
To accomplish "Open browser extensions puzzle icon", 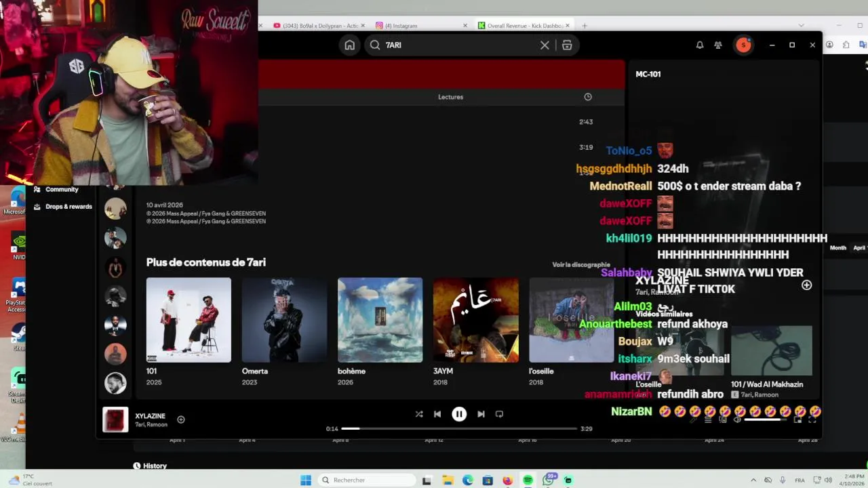I will [846, 45].
